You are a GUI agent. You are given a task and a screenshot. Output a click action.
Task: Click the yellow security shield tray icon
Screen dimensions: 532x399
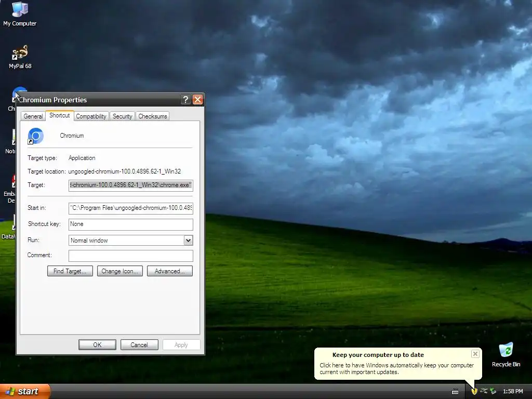point(474,391)
